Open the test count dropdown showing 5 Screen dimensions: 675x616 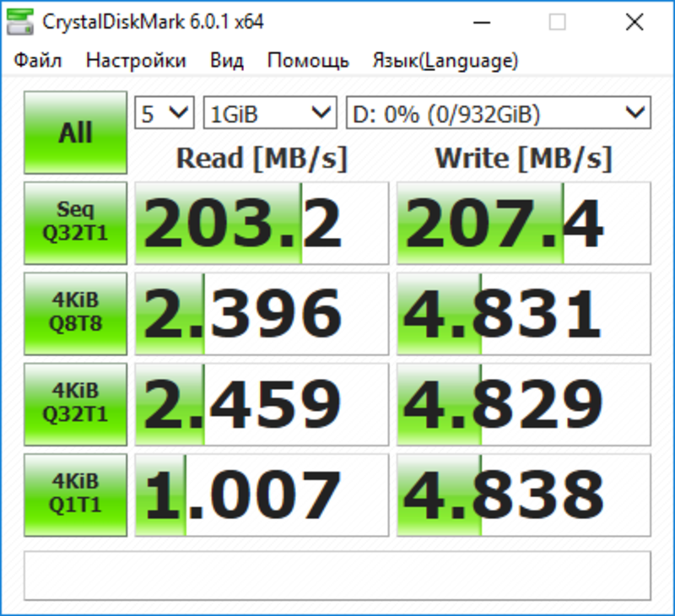point(165,113)
